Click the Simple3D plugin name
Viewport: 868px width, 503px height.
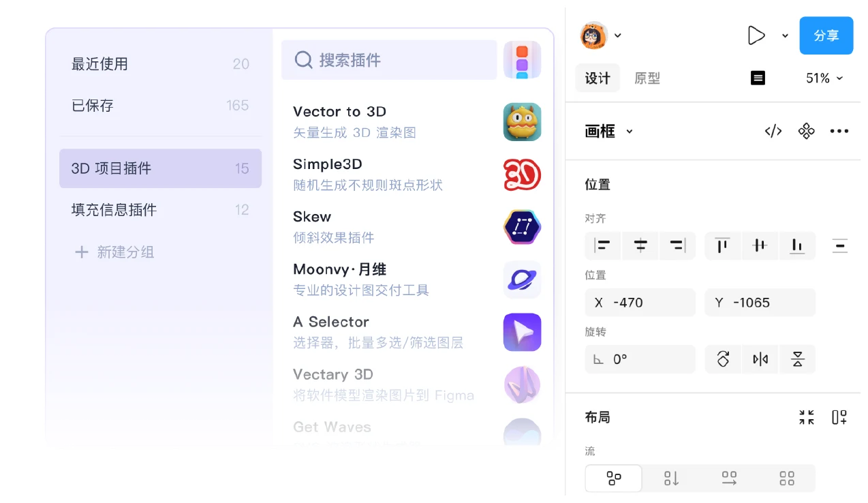(328, 164)
